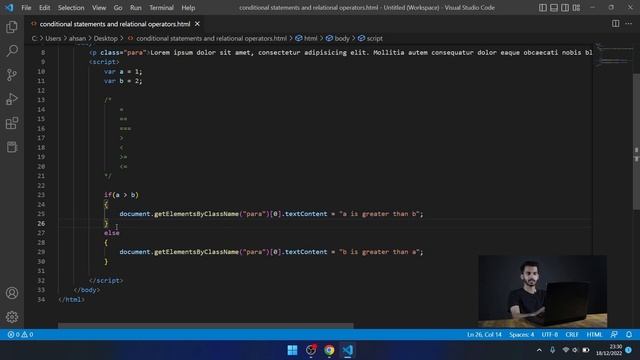Click the split editor right icon

(x=616, y=24)
